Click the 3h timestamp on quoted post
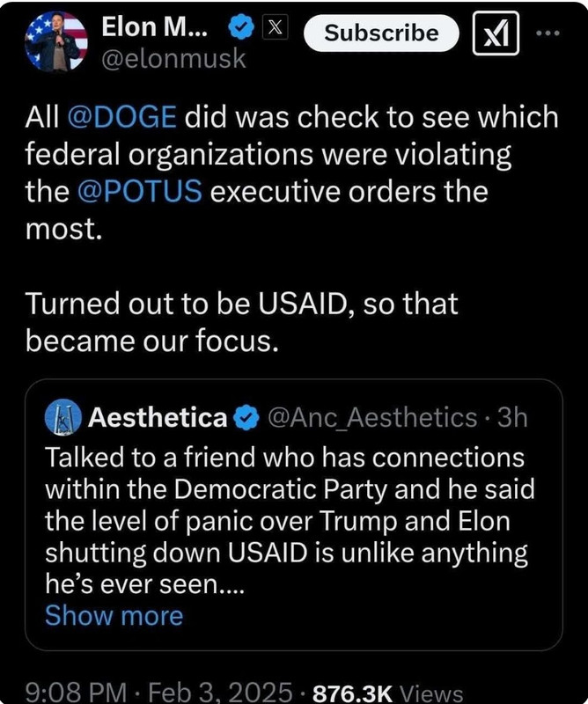The width and height of the screenshot is (588, 704). click(x=511, y=417)
